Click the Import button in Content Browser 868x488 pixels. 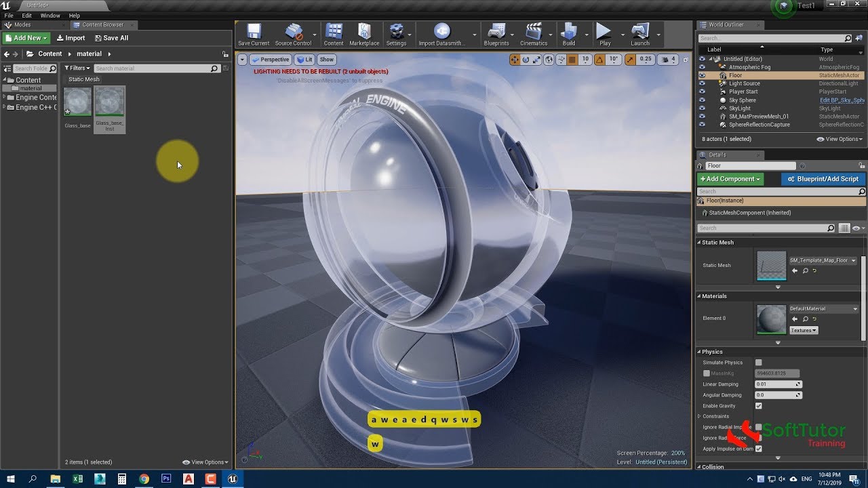tap(71, 38)
